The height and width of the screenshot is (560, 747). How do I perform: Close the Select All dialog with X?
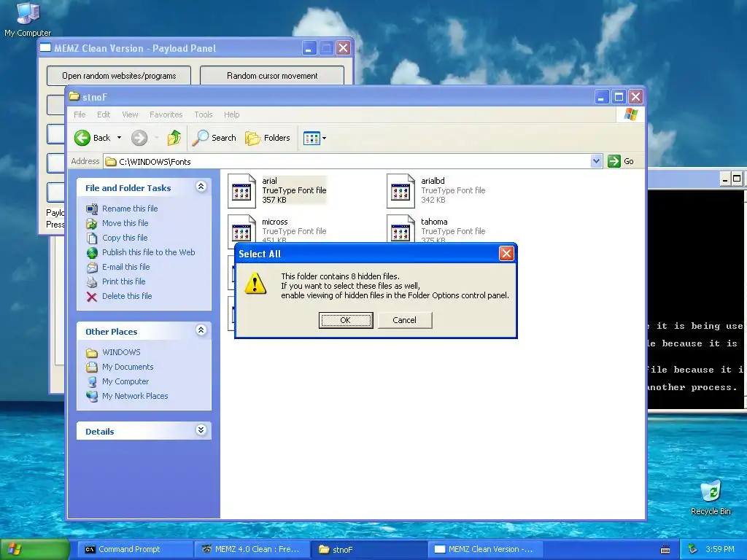[506, 253]
